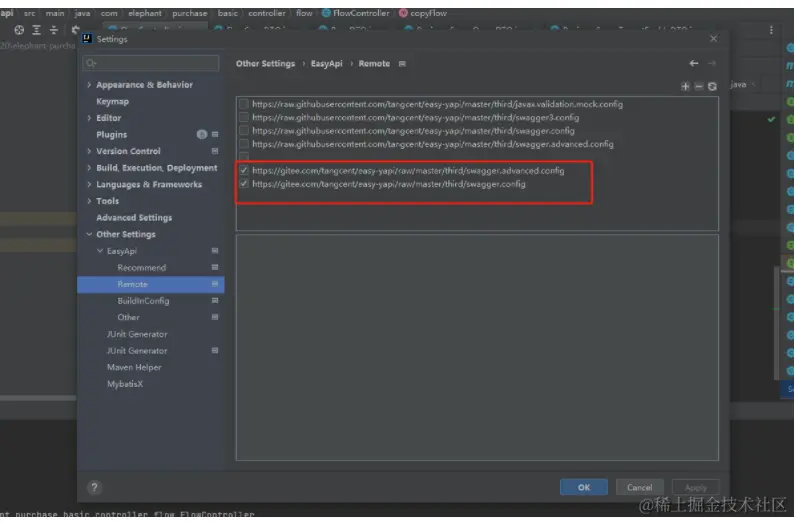
Task: Expand Build, Execution, Deployment arrow
Action: (x=89, y=168)
